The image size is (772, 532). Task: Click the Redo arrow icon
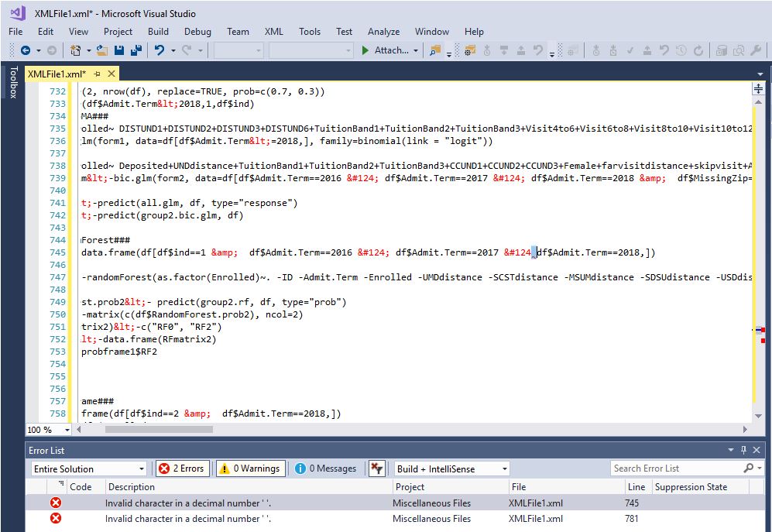click(x=187, y=50)
